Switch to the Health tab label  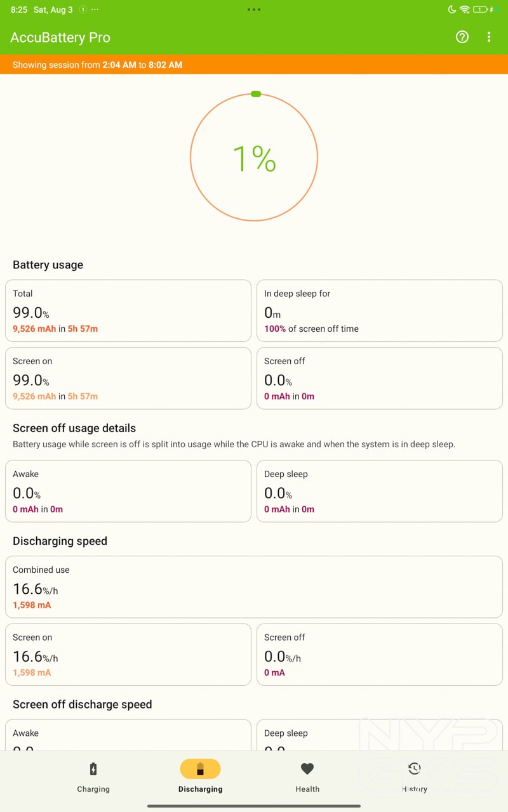(307, 789)
